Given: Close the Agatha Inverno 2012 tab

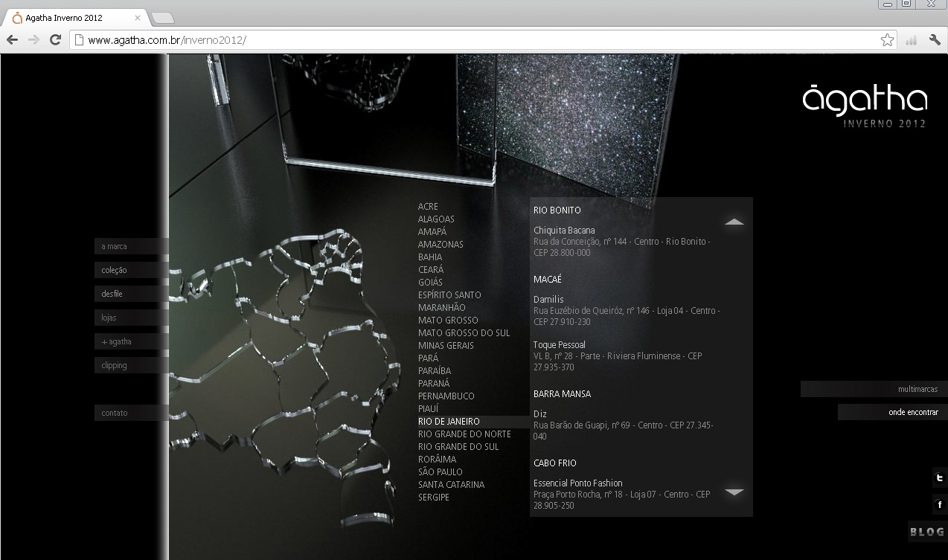Looking at the screenshot, I should click(x=138, y=17).
